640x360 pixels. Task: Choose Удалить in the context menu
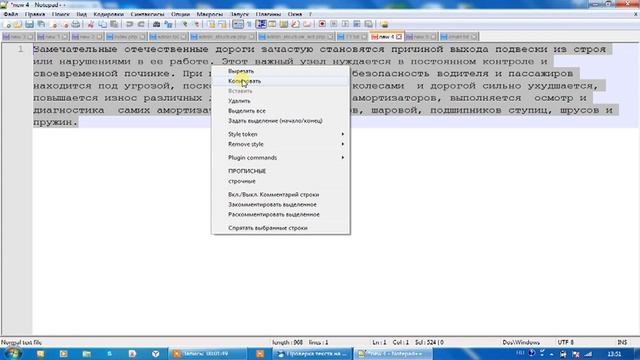click(x=281, y=101)
